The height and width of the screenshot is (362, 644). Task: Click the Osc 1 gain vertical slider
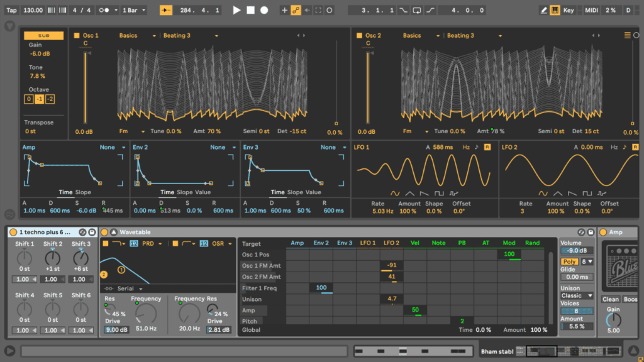tap(84, 88)
